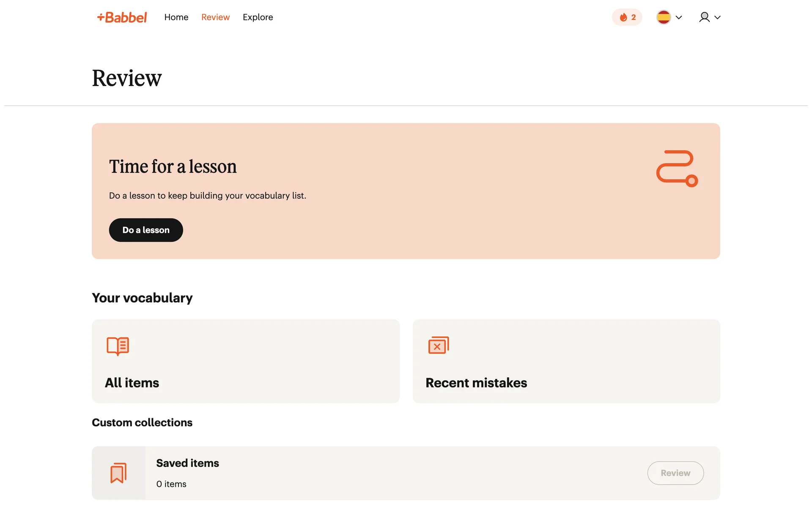Expand the language selector chevron
This screenshot has width=812, height=508.
(679, 17)
